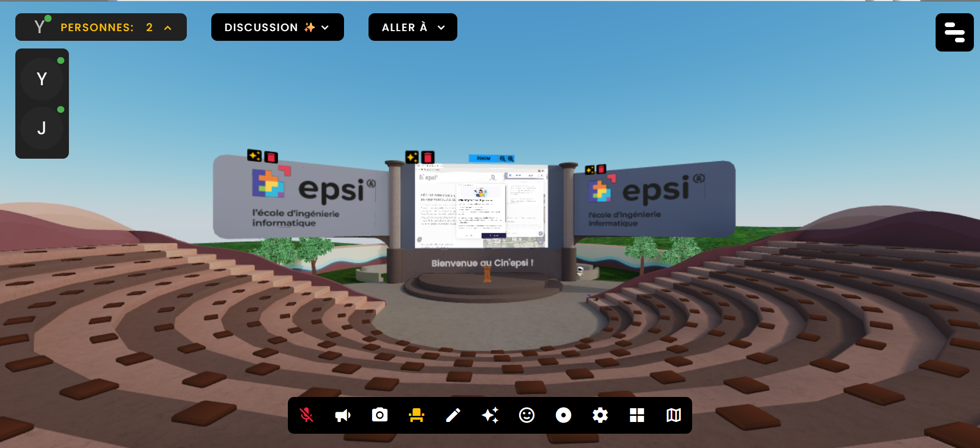Click sparkle icon above left epsi banner
The height and width of the screenshot is (448, 980).
point(254,155)
